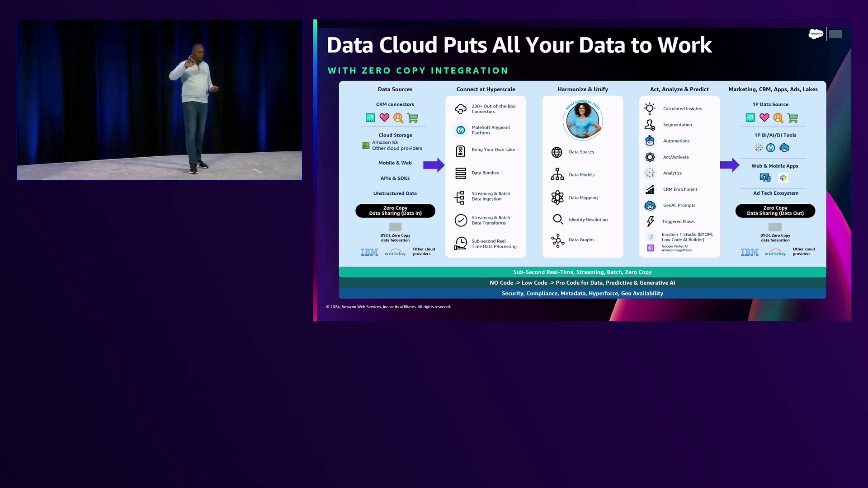Click the Harmonize & Unify heading
This screenshot has height=488, width=868.
(582, 89)
